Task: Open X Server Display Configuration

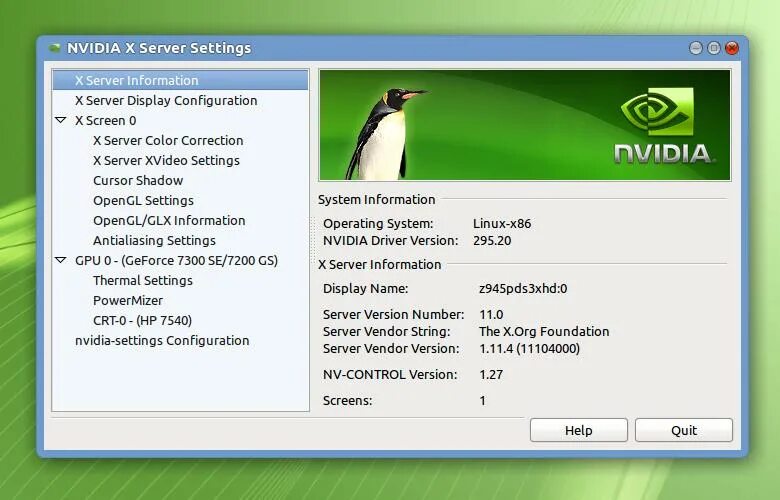Action: (x=166, y=100)
